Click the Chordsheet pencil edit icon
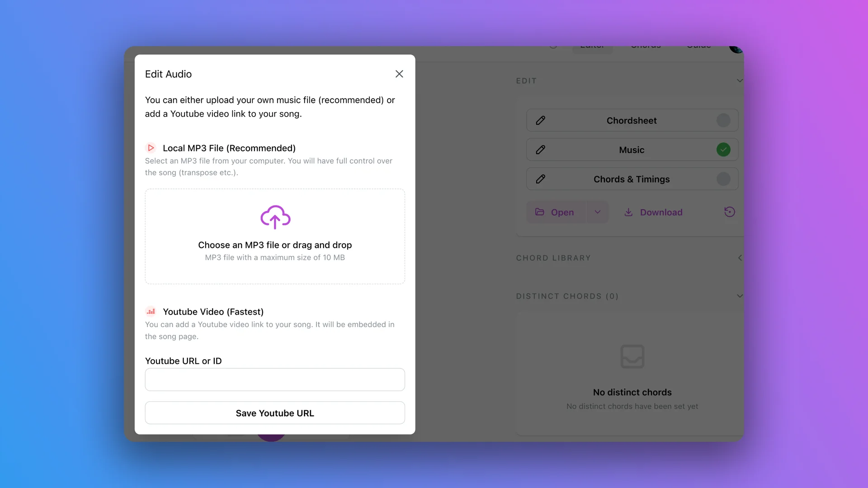868x488 pixels. pos(540,120)
